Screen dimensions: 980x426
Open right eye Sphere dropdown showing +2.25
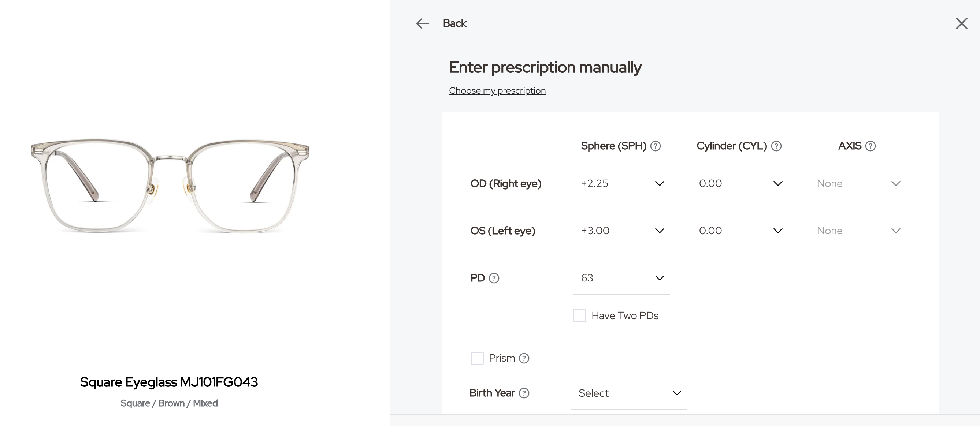tap(621, 184)
